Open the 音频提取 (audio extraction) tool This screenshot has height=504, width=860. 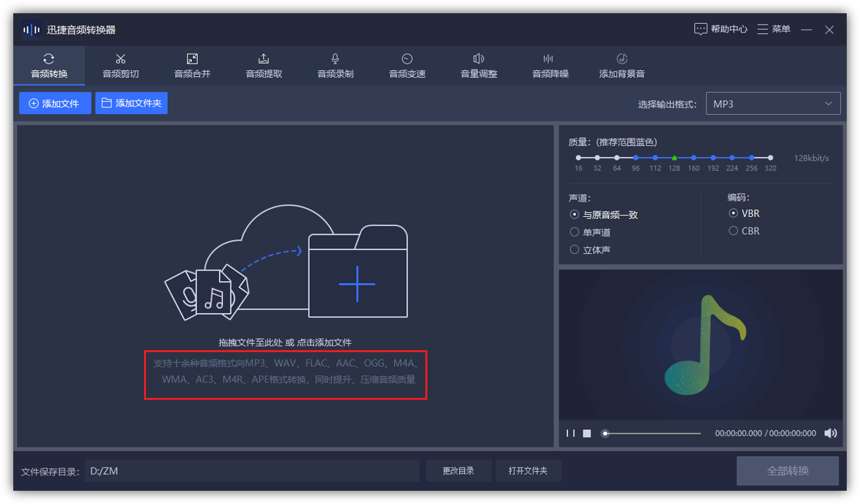[263, 66]
